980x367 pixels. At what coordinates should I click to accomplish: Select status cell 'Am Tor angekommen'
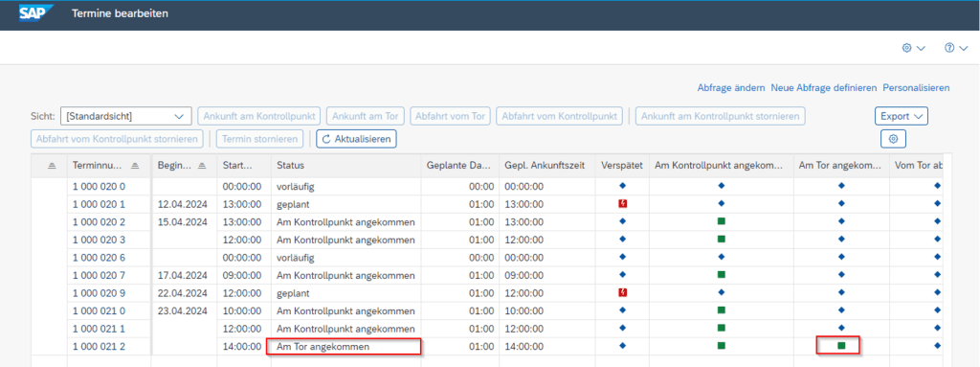coord(345,346)
